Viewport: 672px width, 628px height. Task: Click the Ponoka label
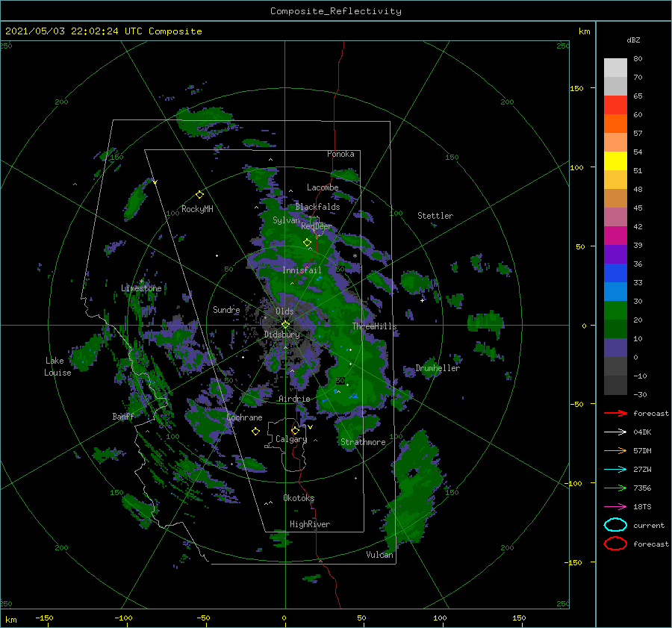(x=340, y=154)
